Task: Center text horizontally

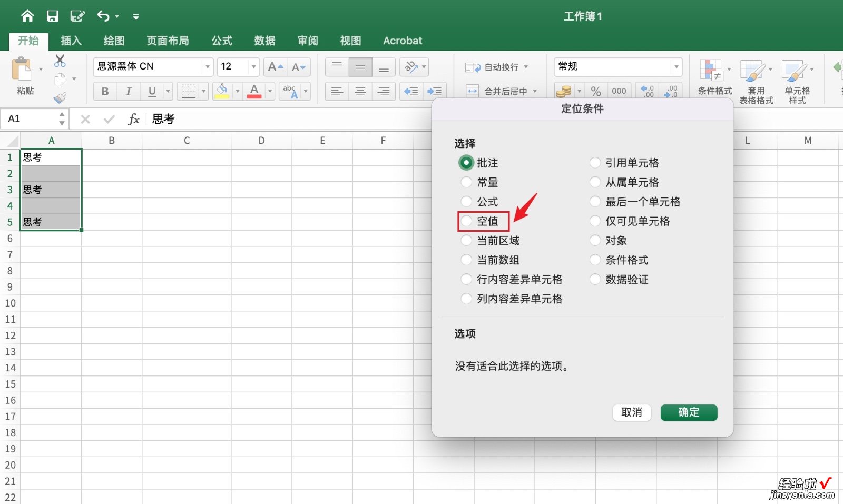Action: tap(360, 92)
